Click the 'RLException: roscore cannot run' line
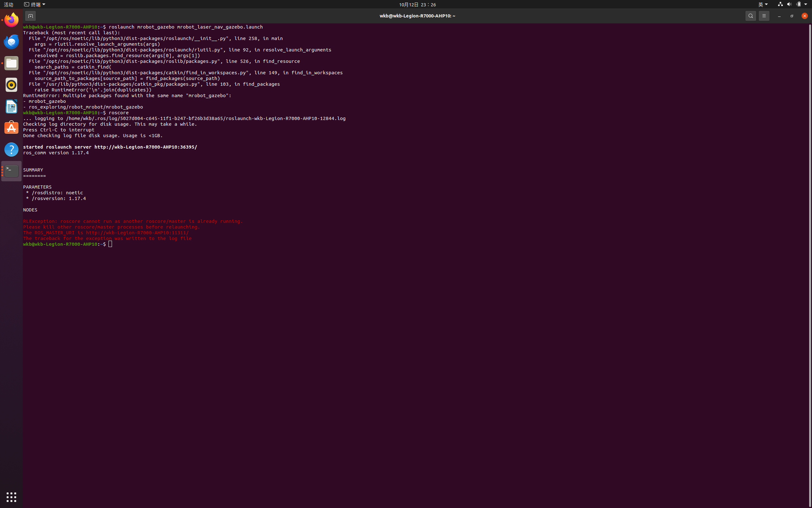This screenshot has width=812, height=508. click(133, 221)
